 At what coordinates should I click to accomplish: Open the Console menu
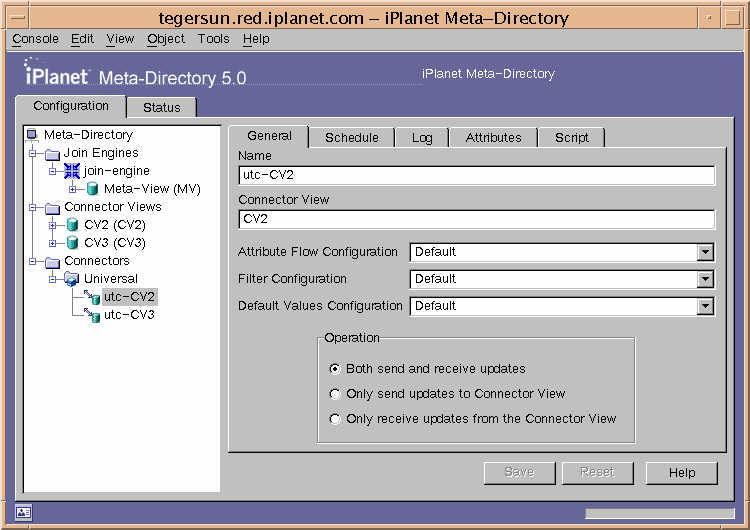(35, 39)
